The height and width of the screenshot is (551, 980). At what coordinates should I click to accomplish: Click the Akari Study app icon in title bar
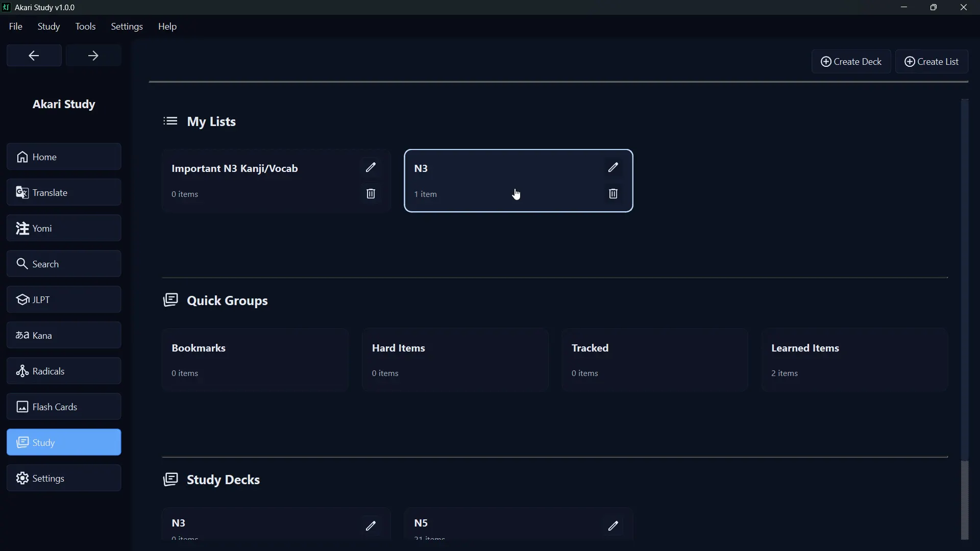pyautogui.click(x=6, y=7)
